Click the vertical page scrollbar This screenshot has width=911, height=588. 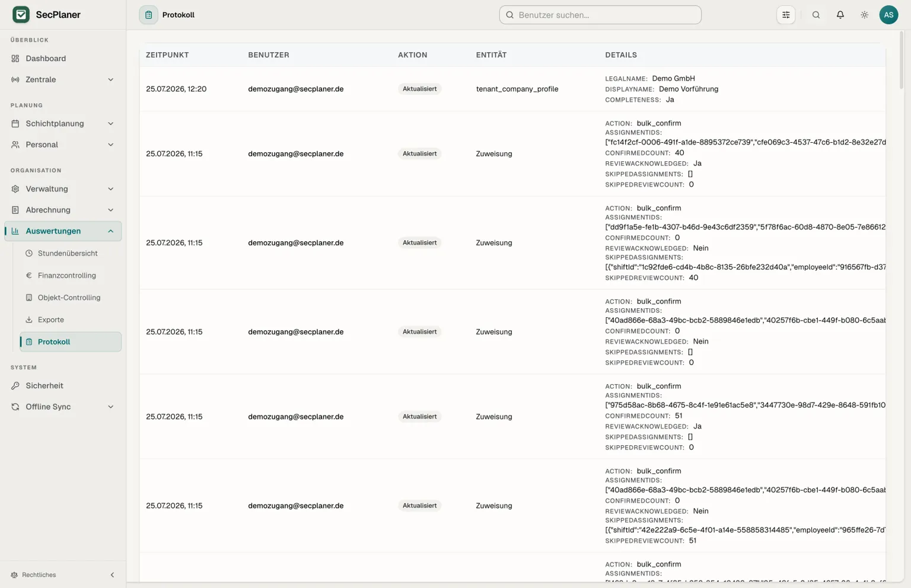tap(902, 59)
